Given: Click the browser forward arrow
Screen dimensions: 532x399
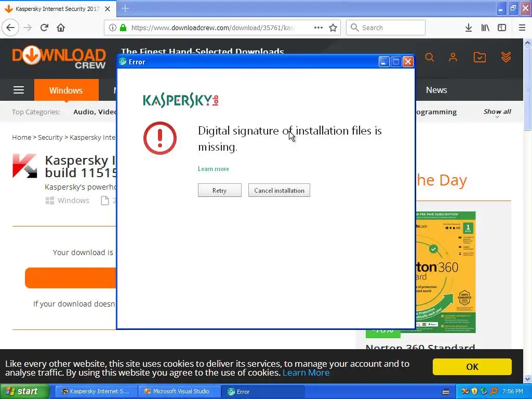Looking at the screenshot, I should click(x=28, y=28).
